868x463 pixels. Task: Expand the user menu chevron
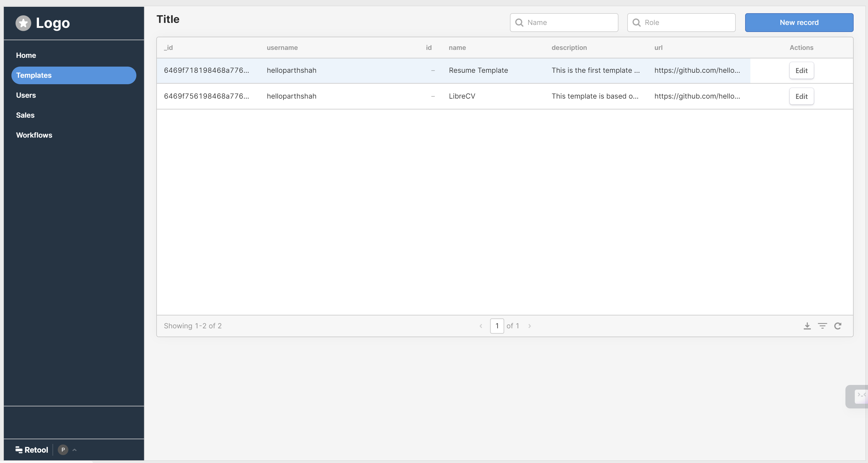pyautogui.click(x=74, y=450)
